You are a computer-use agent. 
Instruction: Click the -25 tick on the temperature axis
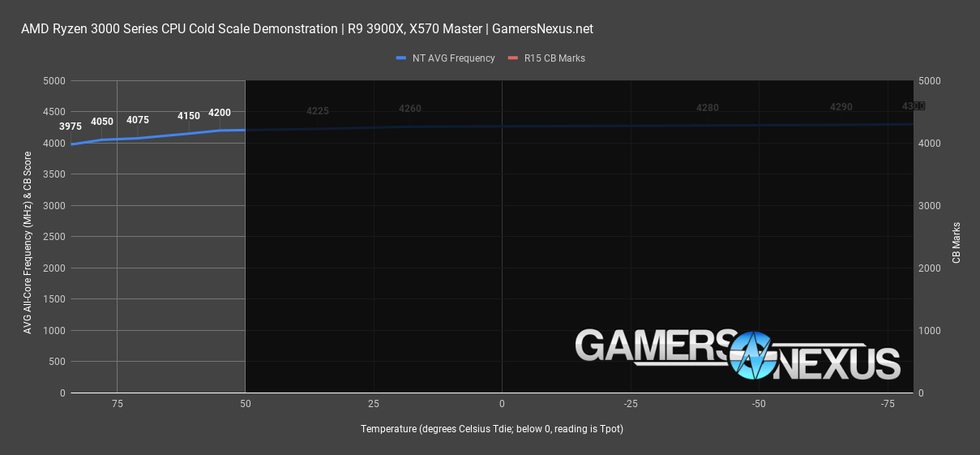pos(631,404)
